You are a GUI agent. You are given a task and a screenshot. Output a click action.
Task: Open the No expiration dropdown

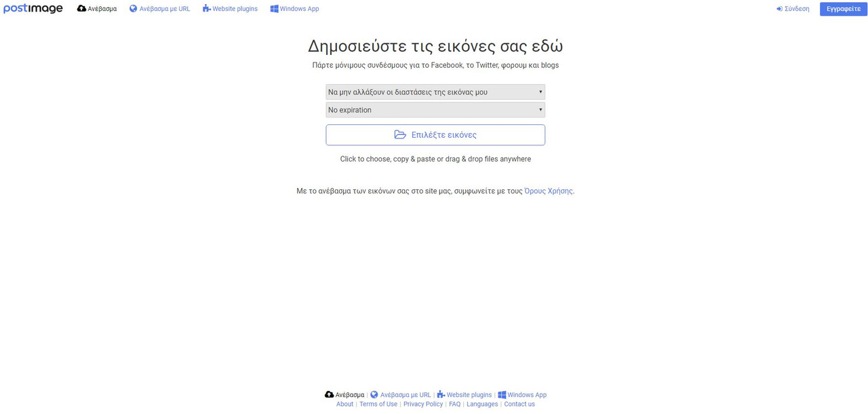[435, 110]
